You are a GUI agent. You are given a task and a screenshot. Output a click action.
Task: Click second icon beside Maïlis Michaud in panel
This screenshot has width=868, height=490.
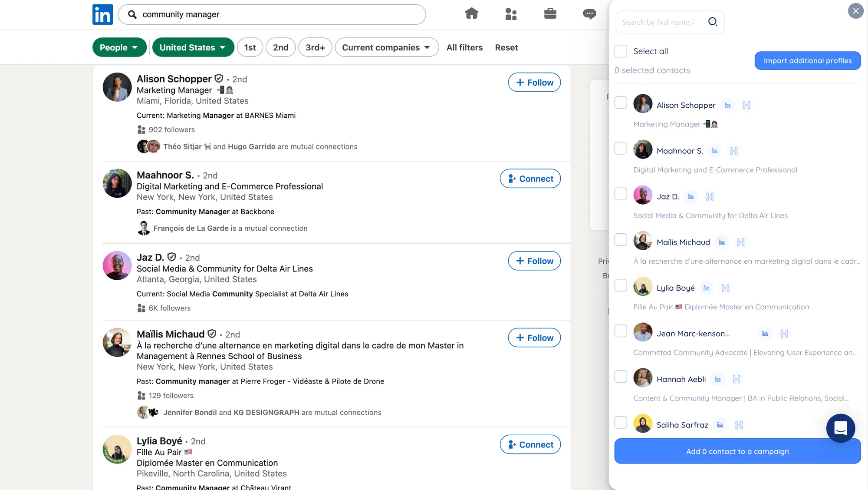[x=741, y=242]
